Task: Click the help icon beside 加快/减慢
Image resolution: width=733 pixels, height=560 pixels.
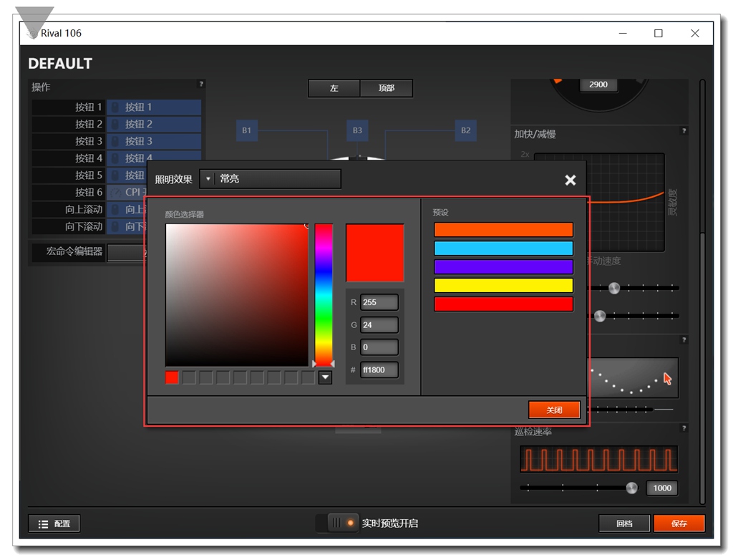Action: 684,131
